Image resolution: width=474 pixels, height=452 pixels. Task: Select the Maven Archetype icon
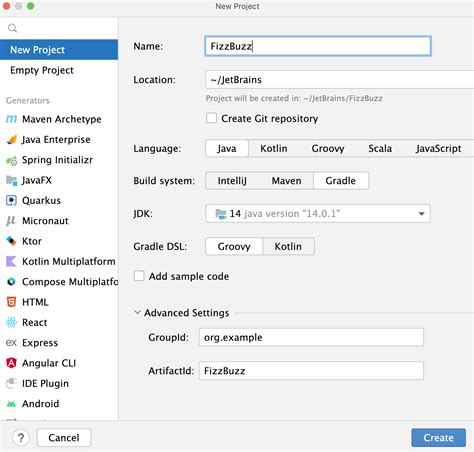[11, 119]
